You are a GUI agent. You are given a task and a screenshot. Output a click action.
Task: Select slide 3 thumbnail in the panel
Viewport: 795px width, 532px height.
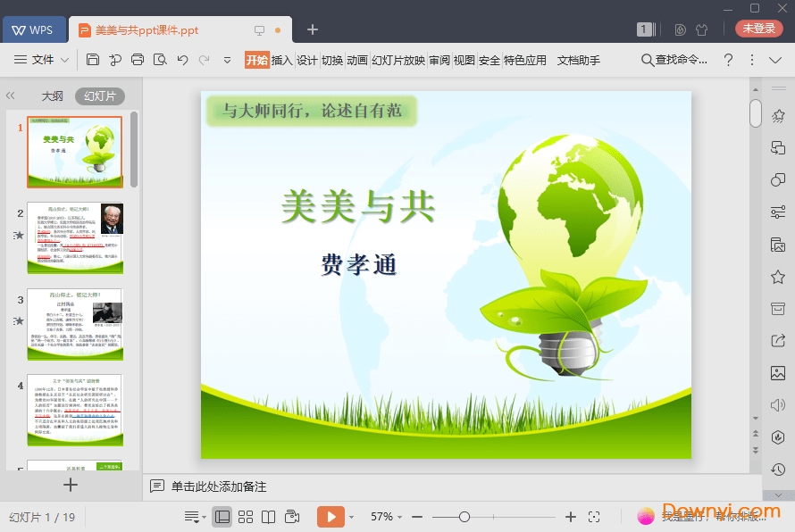(x=75, y=324)
